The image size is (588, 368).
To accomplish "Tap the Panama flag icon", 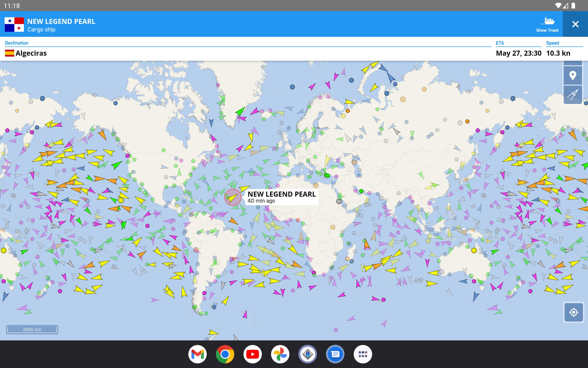I will tap(14, 25).
